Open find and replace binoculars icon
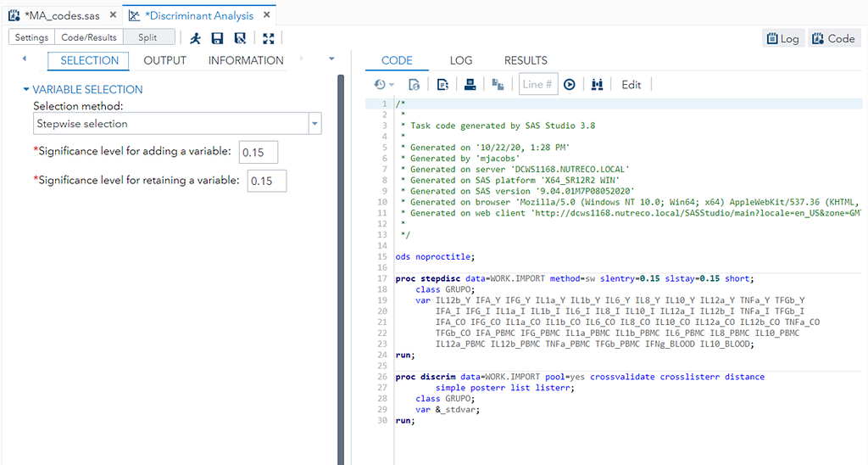 pyautogui.click(x=598, y=84)
